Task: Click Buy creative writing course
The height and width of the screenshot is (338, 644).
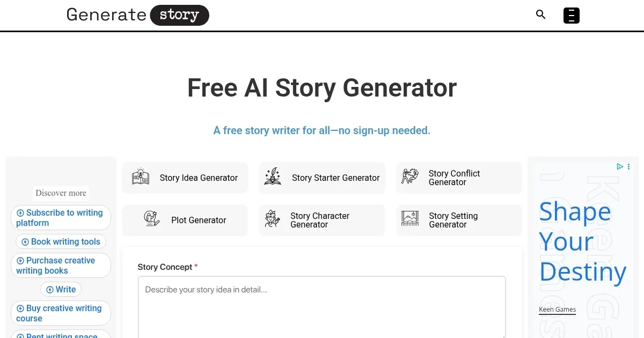Action: [61, 313]
